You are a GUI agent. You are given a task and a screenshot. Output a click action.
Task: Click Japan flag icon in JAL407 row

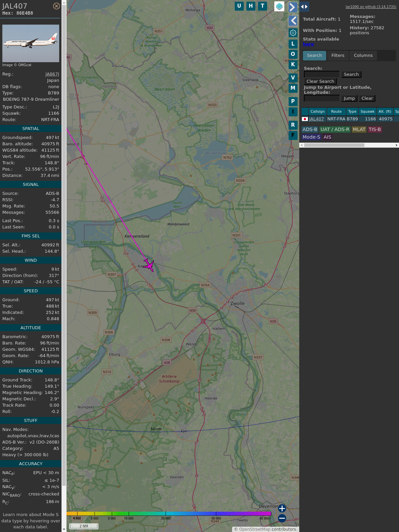coord(305,119)
